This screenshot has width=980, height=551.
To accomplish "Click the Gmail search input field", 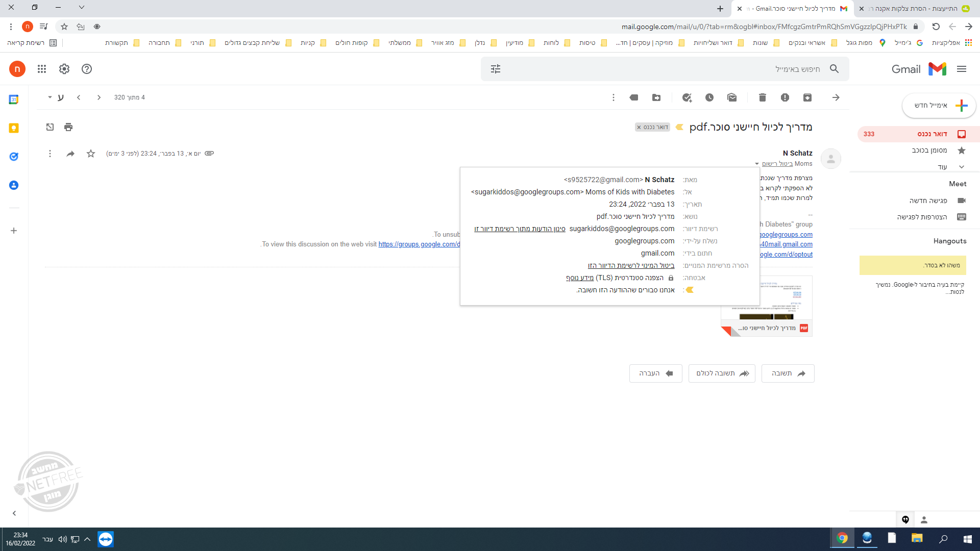I will [664, 69].
